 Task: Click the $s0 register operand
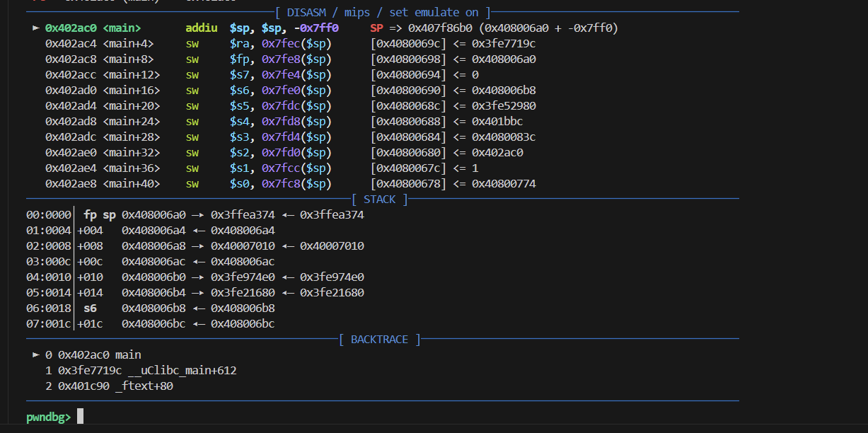(238, 184)
